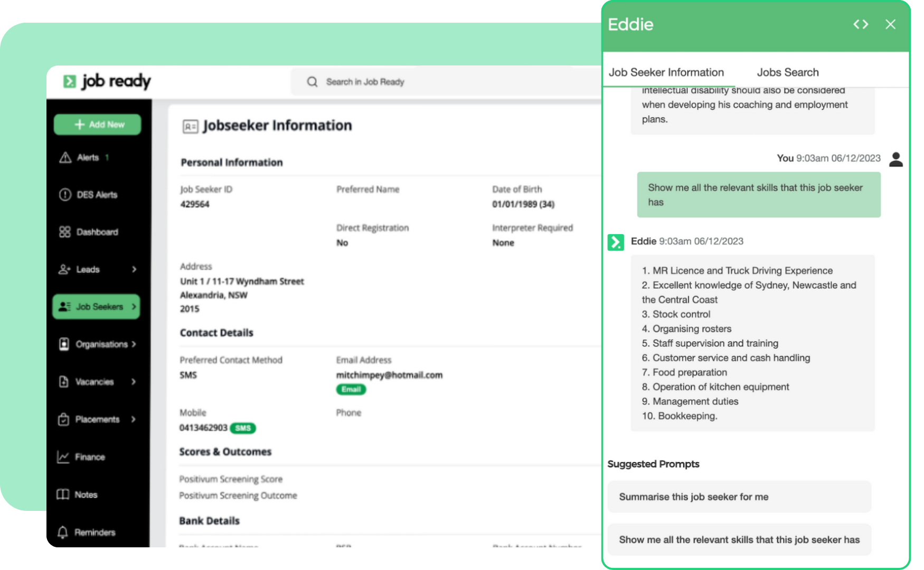
Task: Click the Notes book icon
Action: pyautogui.click(x=63, y=495)
